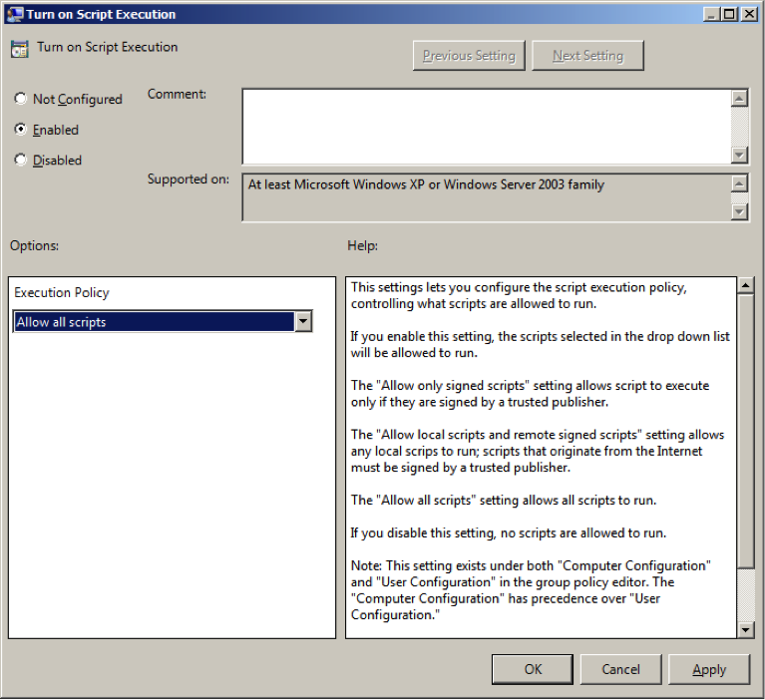Viewport: 765px width, 700px height.
Task: Go to the Next Setting
Action: (x=587, y=56)
